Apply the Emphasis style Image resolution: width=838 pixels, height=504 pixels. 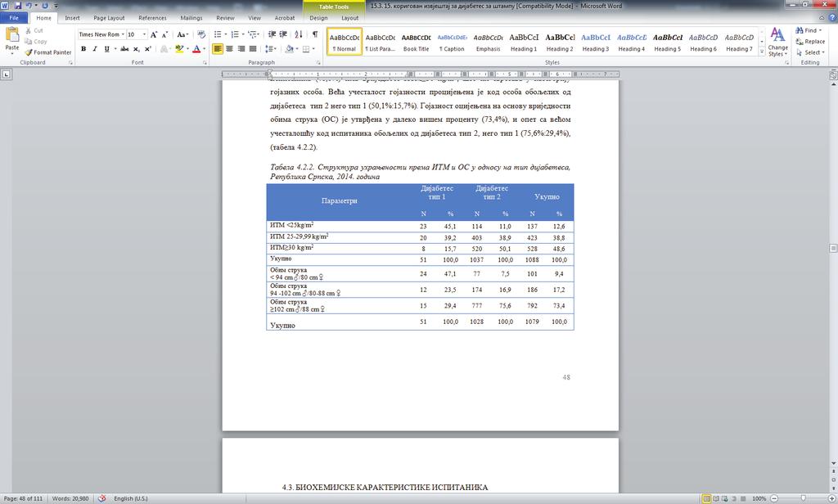488,42
